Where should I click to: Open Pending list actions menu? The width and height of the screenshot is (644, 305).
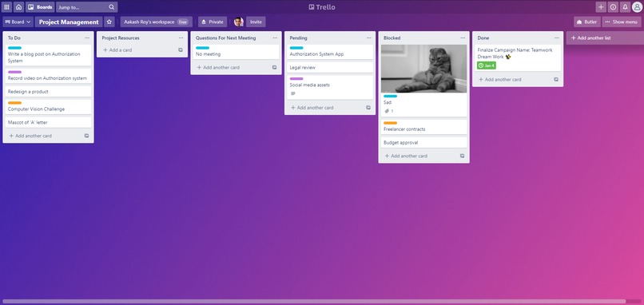coord(369,38)
